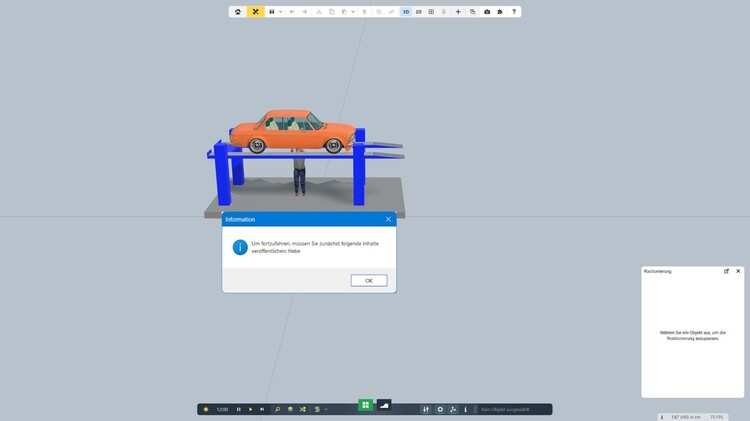
Task: Go to home via house icon
Action: tap(238, 12)
